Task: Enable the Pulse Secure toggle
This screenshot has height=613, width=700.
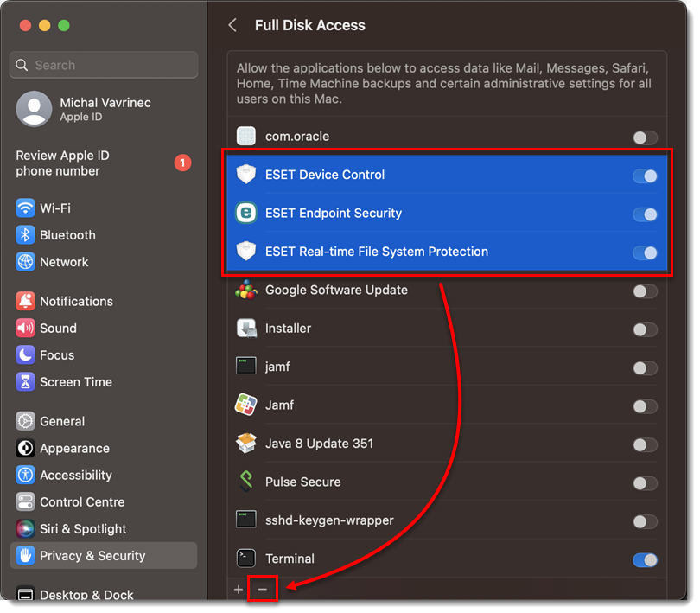Action: coord(645,483)
